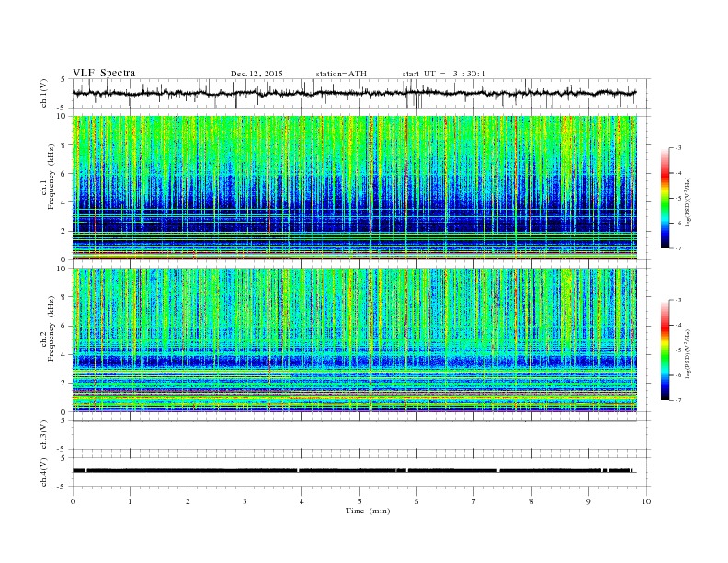Viewport: 728px width, 563px height.
Task: Click the "-3" tick on ch.2 colorbar
Action: (678, 300)
